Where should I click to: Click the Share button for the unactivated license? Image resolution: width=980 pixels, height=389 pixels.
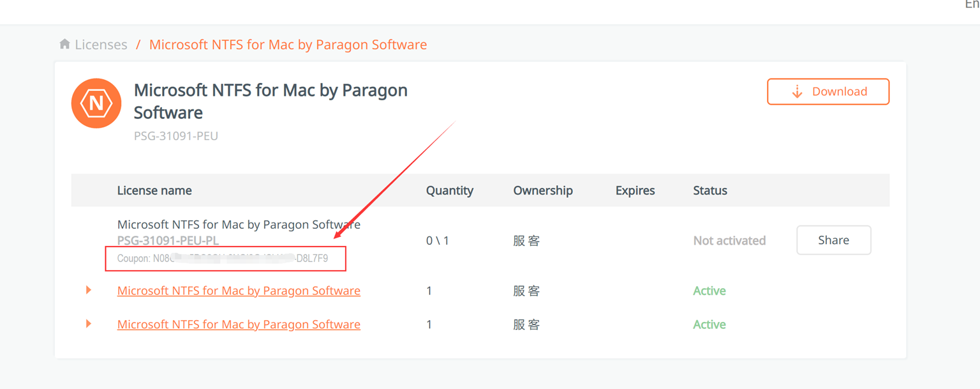coord(833,240)
